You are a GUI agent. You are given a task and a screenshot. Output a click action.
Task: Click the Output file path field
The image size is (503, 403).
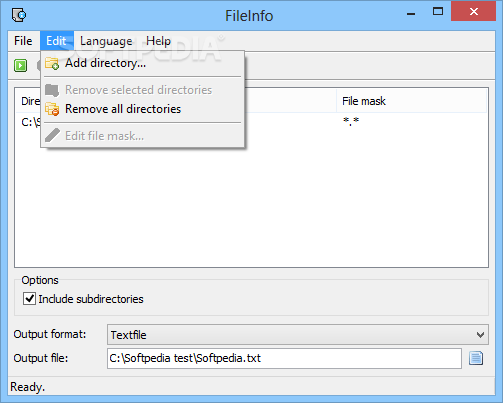click(x=284, y=358)
